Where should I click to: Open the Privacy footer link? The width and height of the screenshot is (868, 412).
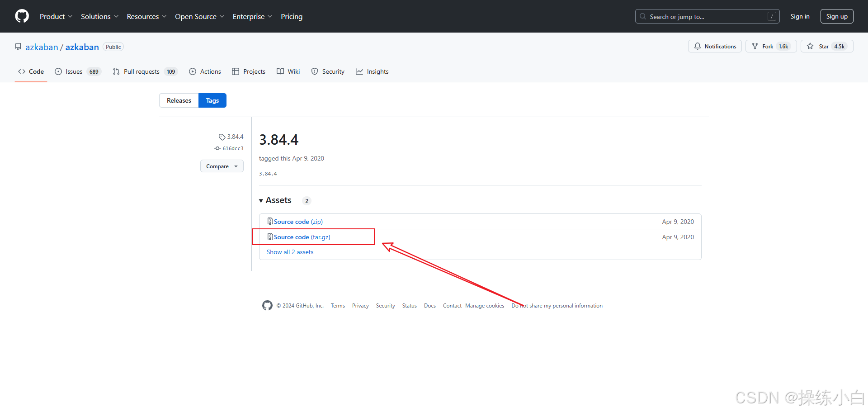click(360, 306)
